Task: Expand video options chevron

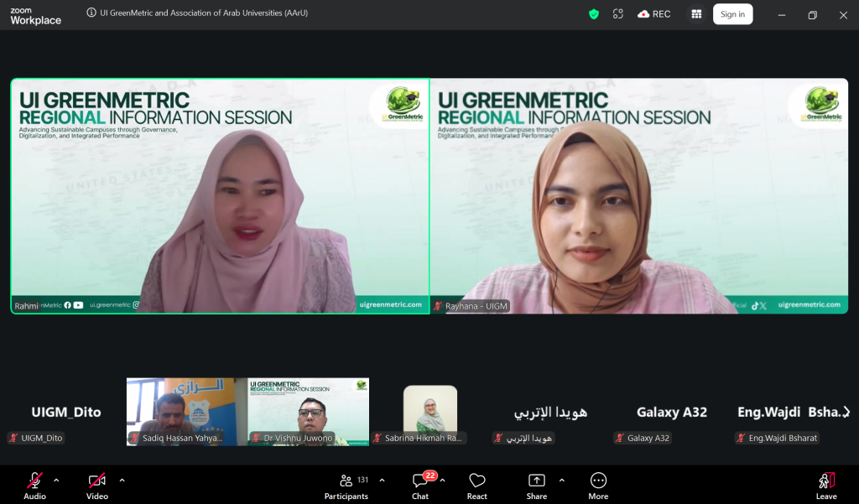Action: [x=122, y=481]
